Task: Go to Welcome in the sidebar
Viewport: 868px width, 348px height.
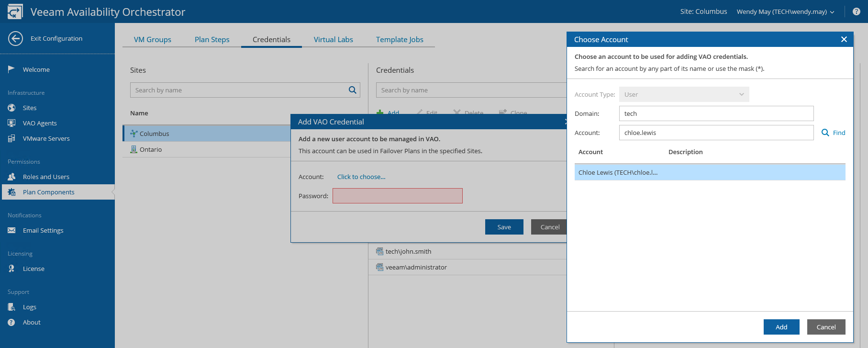Action: coord(36,69)
